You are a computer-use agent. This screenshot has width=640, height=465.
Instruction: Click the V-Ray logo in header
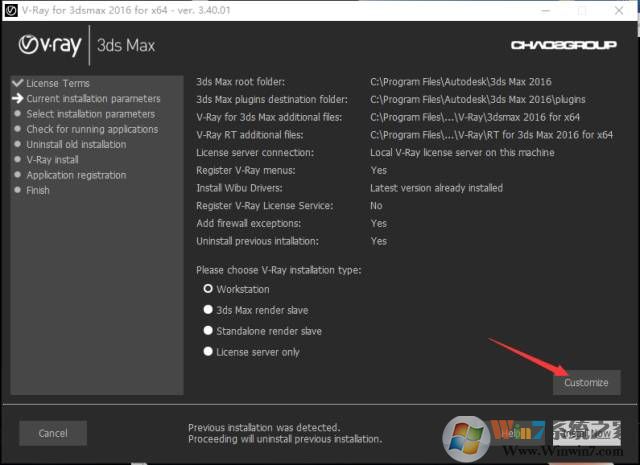click(52, 45)
